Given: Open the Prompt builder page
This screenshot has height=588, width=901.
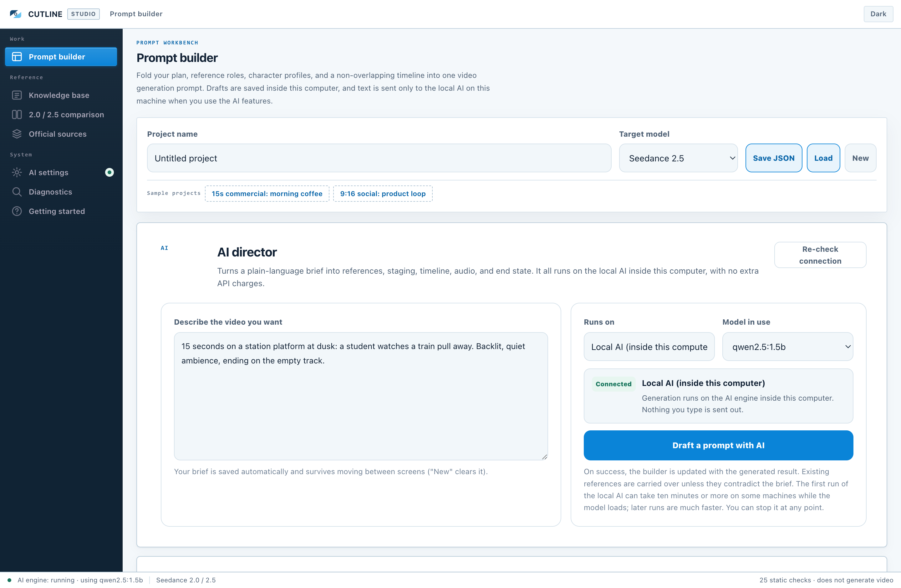Looking at the screenshot, I should [x=61, y=57].
